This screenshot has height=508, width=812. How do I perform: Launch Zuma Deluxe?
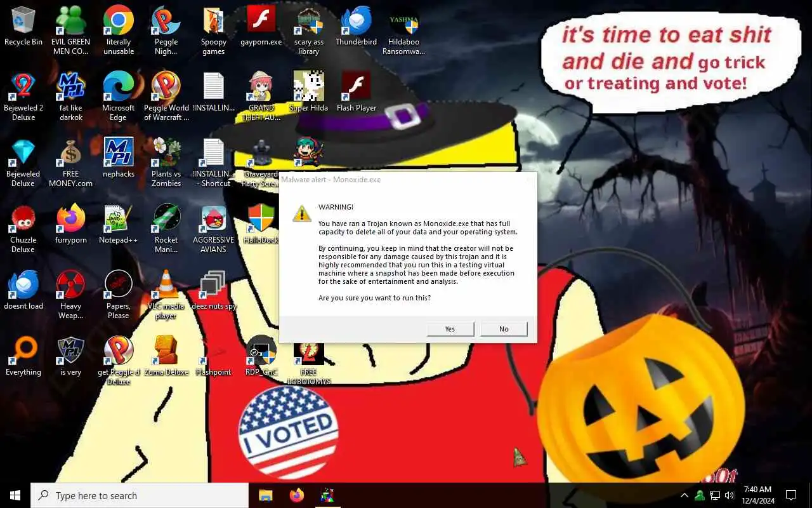pyautogui.click(x=166, y=356)
